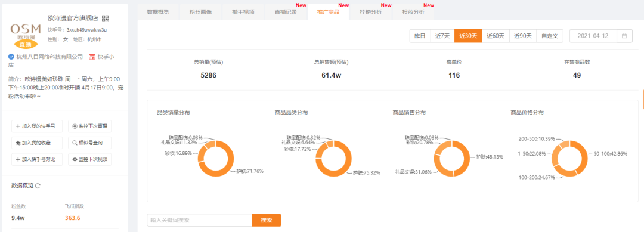Open the 粉丝画像 tab

point(201,12)
